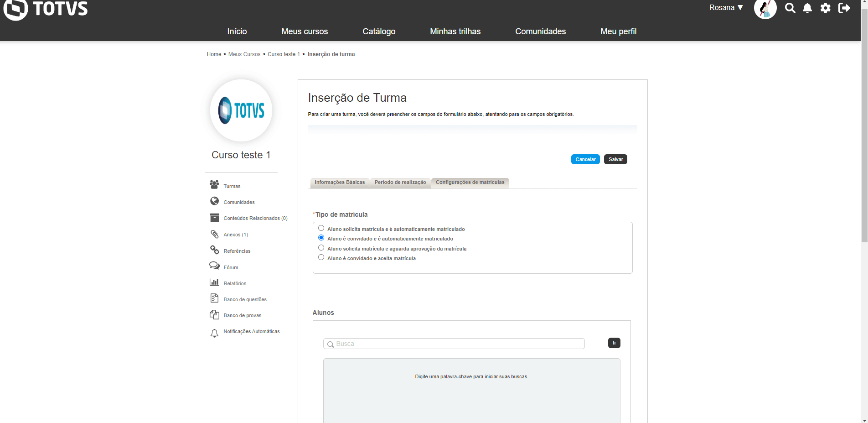The image size is (868, 423).
Task: Open Relatórios sidebar link
Action: coord(235,283)
